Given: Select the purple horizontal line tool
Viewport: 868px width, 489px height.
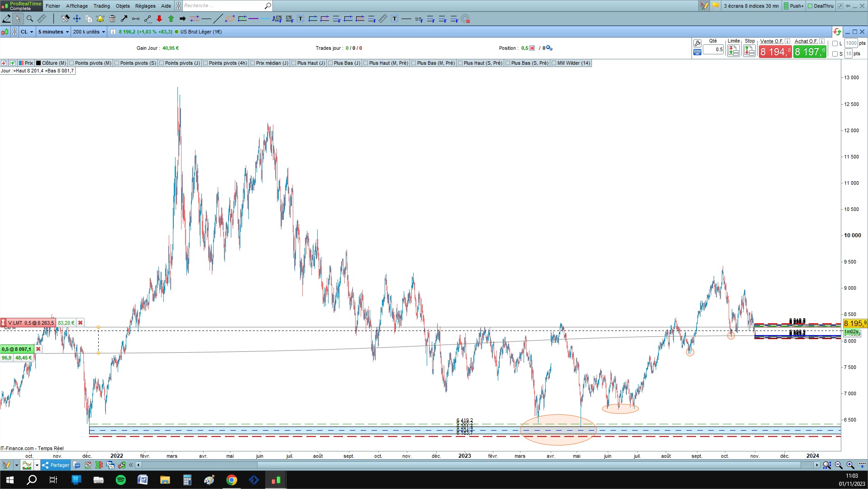Looking at the screenshot, I should point(253,19).
